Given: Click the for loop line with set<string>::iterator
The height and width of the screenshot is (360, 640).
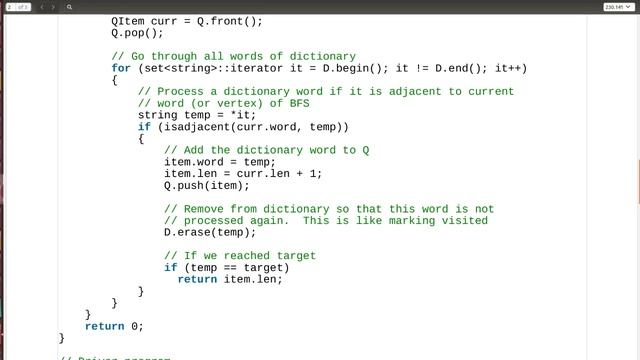Looking at the screenshot, I should click(x=319, y=68).
